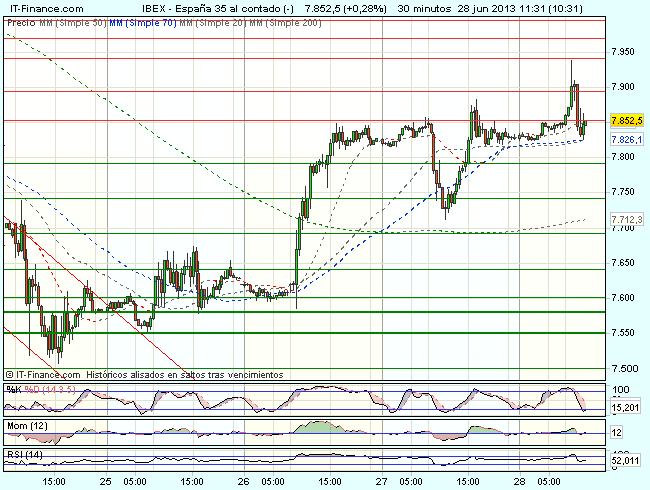Click the 7.500 price axis label
Screen dimensions: 650x490
(623, 368)
